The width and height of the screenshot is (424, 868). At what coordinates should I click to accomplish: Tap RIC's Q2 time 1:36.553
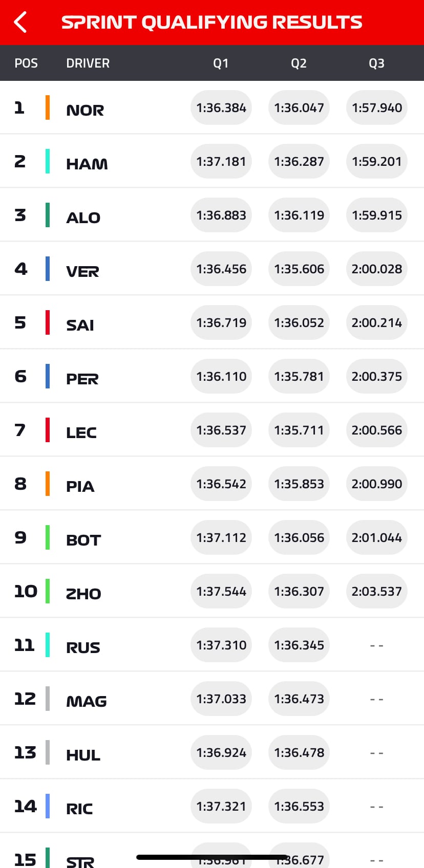(x=299, y=806)
